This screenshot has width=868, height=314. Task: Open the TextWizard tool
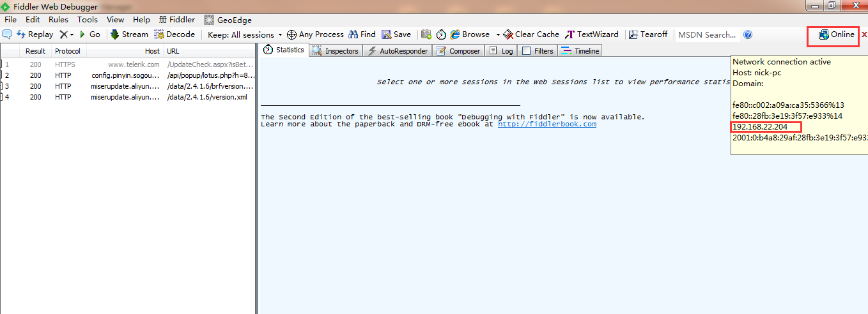[x=592, y=34]
